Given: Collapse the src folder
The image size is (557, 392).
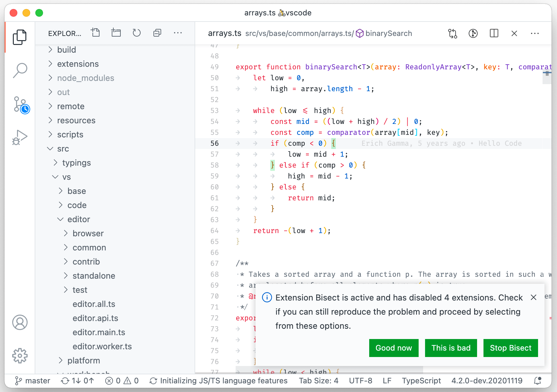Looking at the screenshot, I should [63, 149].
